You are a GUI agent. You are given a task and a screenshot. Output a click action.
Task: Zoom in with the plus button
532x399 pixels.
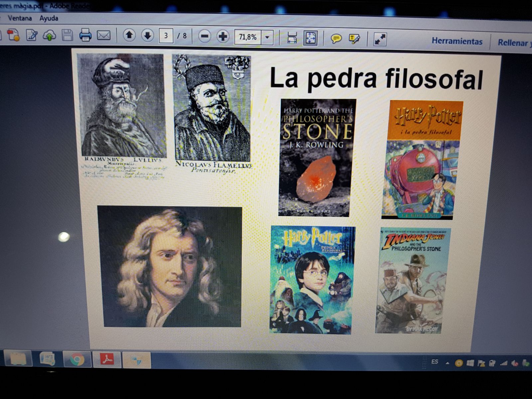(x=223, y=37)
